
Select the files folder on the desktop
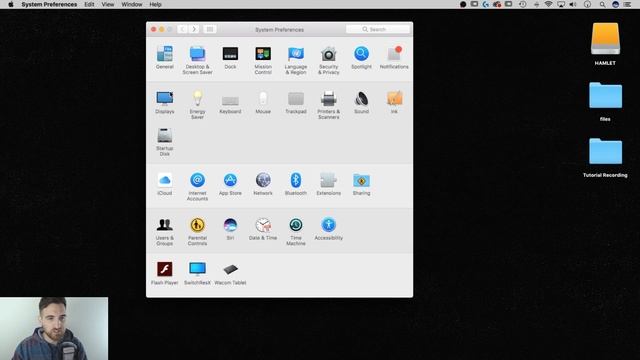(x=605, y=101)
